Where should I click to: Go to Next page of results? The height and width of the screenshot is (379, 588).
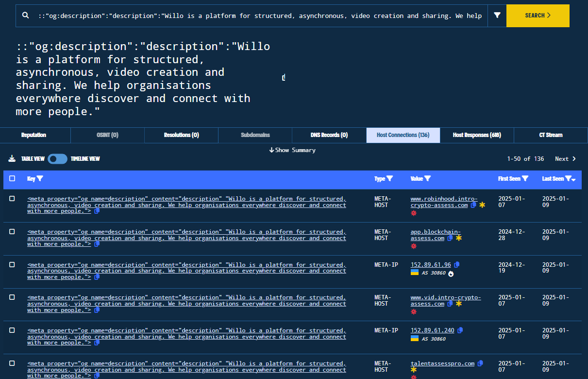tap(565, 159)
